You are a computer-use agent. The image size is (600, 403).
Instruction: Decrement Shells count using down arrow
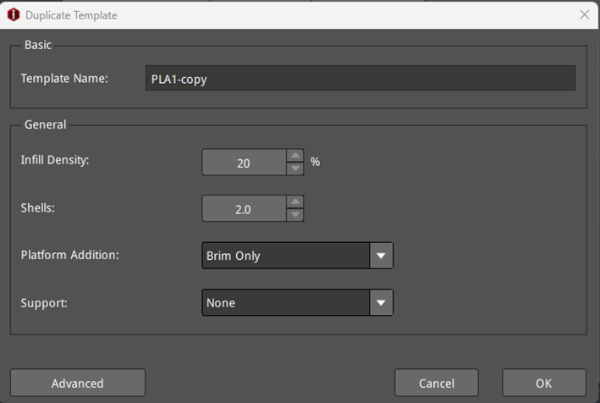[294, 215]
